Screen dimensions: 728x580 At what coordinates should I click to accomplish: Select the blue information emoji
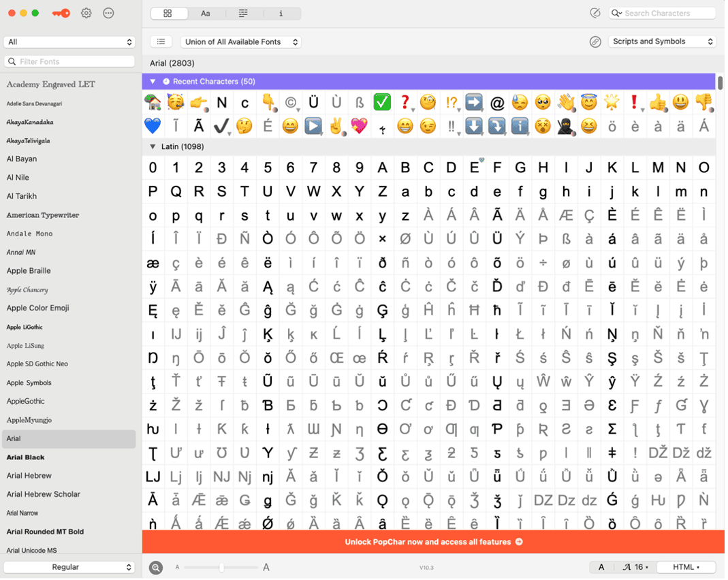[520, 126]
